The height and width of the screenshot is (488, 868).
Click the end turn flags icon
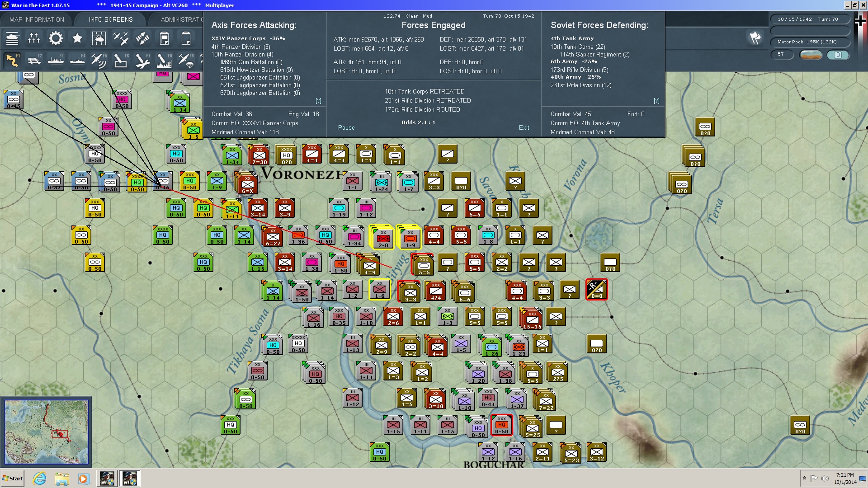(x=755, y=38)
